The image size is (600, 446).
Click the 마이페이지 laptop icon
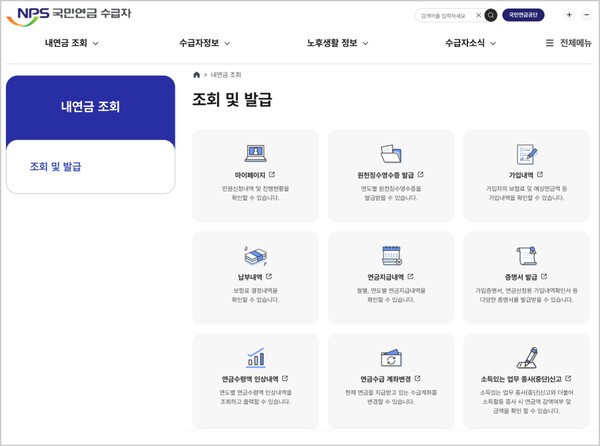pyautogui.click(x=256, y=153)
